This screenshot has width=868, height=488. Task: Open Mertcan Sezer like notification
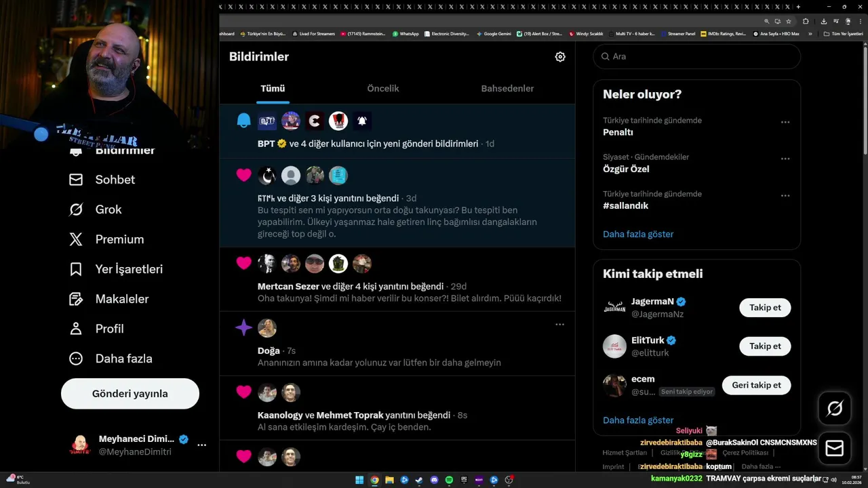coord(397,279)
